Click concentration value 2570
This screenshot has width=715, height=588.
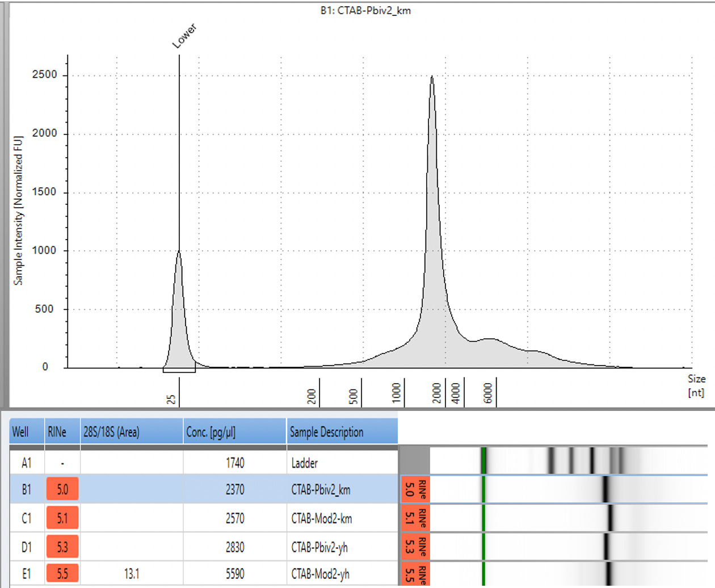click(x=235, y=518)
